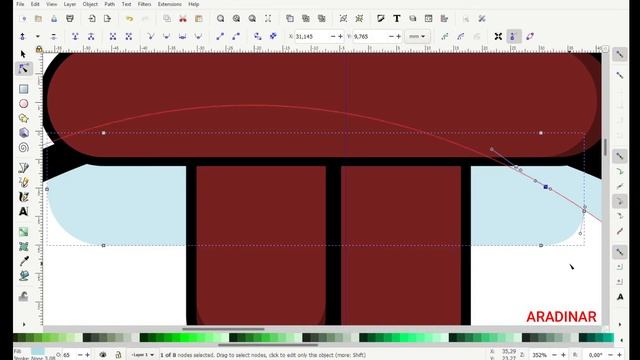Open palette menu arrow
Screen dimensions: 640x360
click(621, 340)
